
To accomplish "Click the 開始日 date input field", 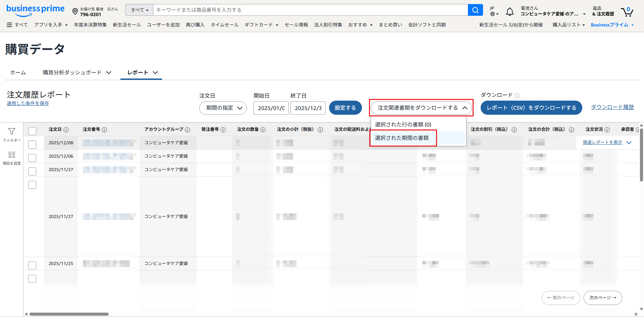I will click(x=271, y=108).
